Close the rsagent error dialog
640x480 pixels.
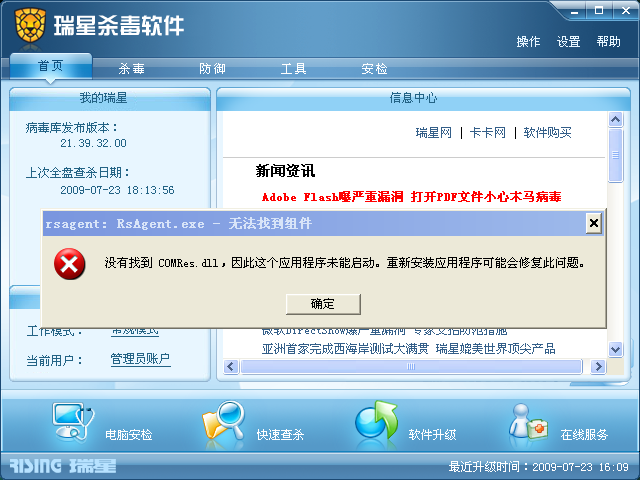coord(594,223)
